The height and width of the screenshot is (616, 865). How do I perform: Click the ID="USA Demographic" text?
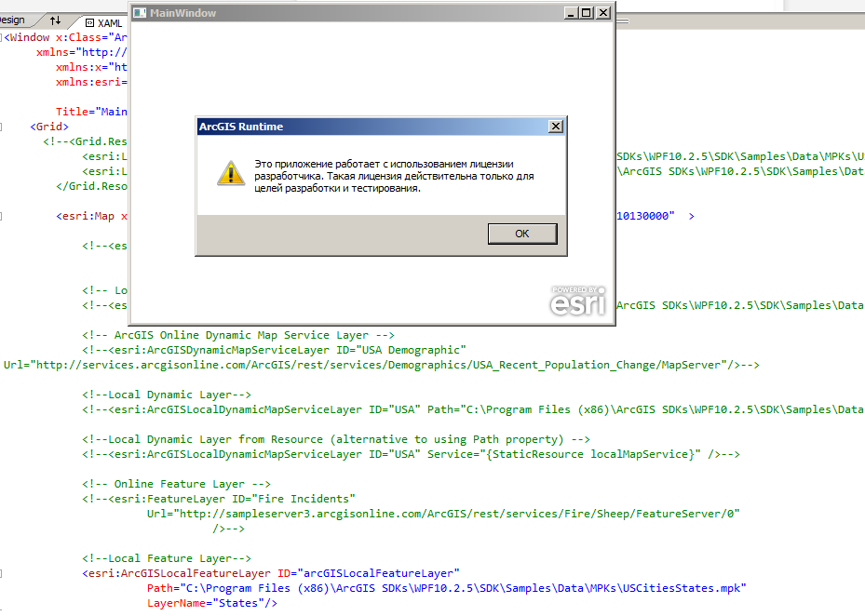point(401,350)
